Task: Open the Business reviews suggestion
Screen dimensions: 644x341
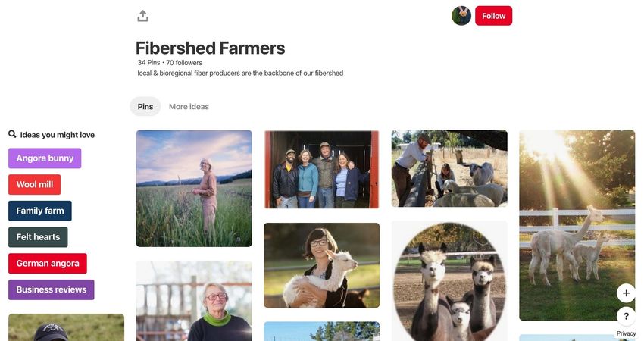Action: point(52,289)
